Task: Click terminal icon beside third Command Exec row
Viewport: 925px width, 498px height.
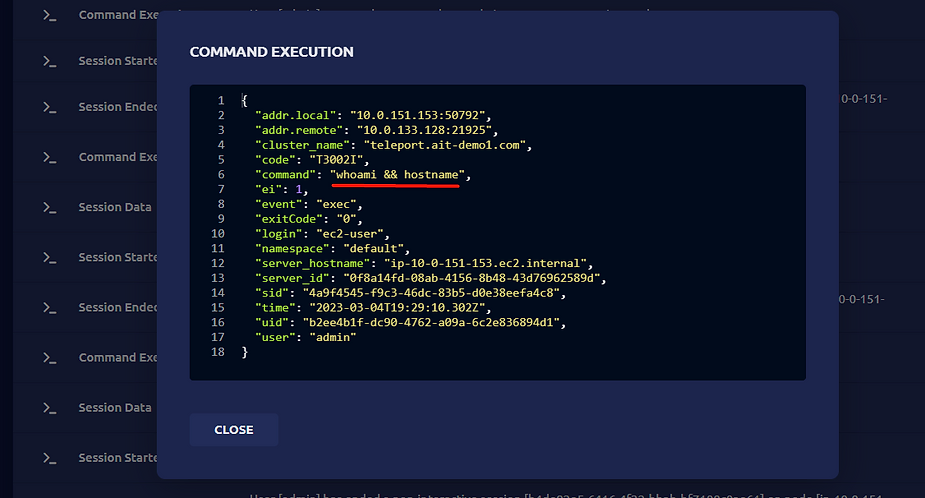Action: pos(50,358)
